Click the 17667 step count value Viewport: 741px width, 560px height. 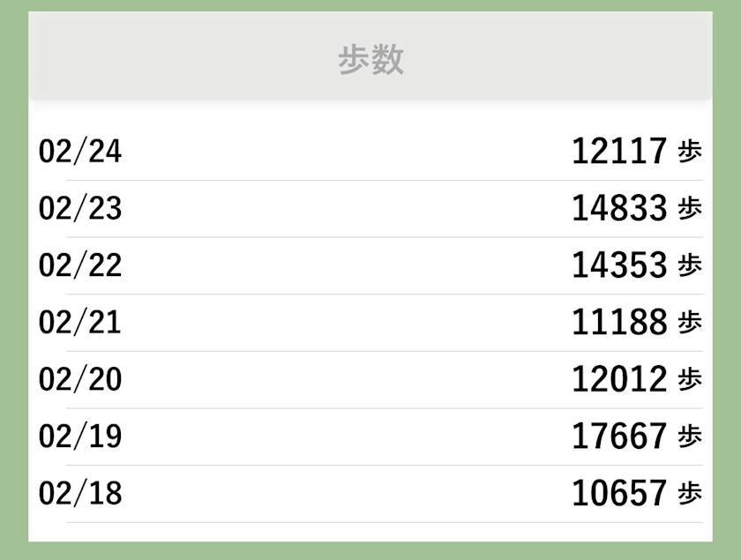tap(619, 437)
